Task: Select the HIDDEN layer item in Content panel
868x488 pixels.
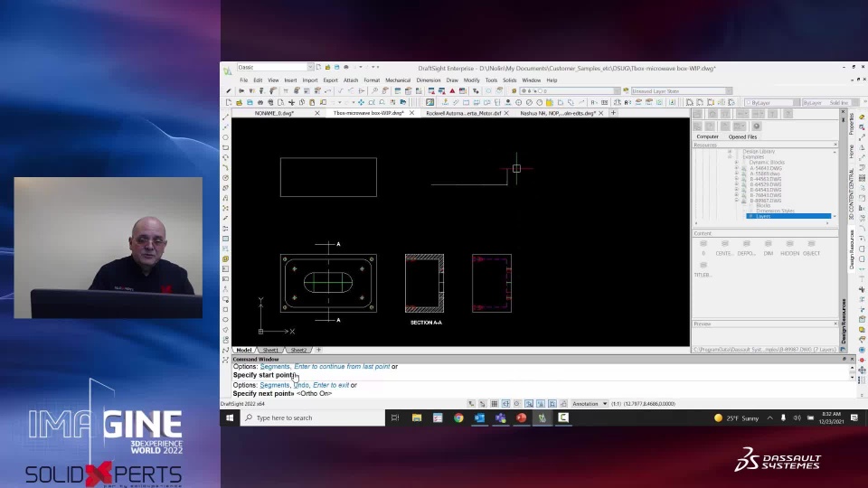Action: 789,248
